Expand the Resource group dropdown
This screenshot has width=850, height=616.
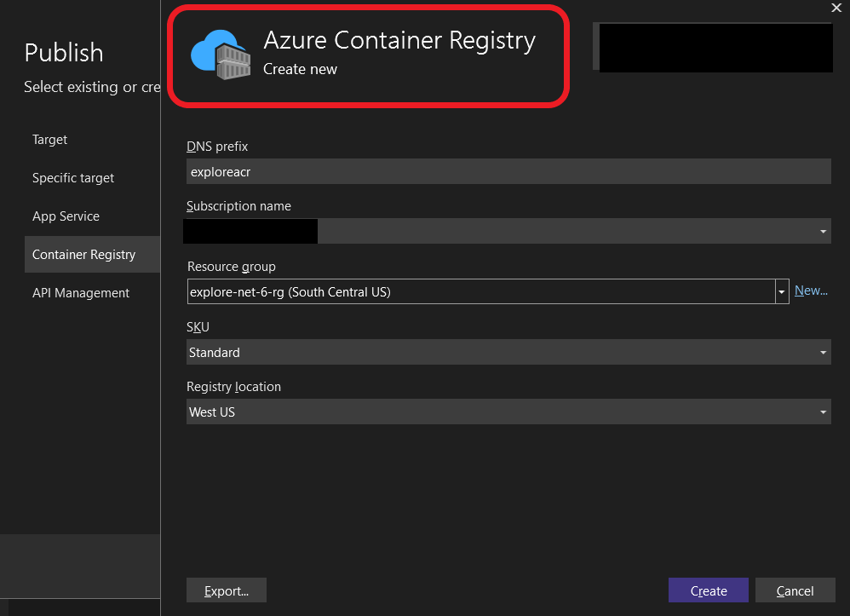[781, 291]
